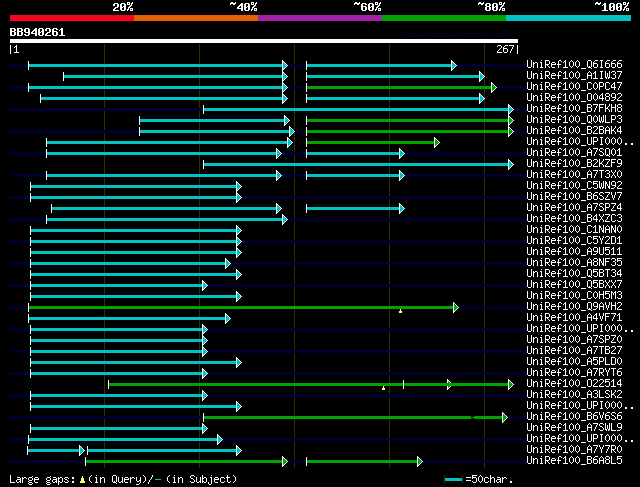
Task: Click the yellow query-gap marker in the Q9AVH2 row
Action: coord(400,311)
